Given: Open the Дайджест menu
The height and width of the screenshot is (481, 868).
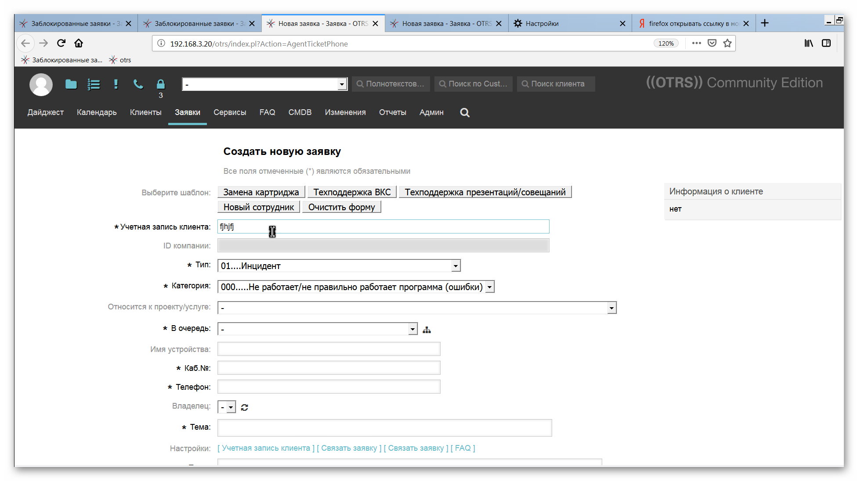Looking at the screenshot, I should 46,112.
